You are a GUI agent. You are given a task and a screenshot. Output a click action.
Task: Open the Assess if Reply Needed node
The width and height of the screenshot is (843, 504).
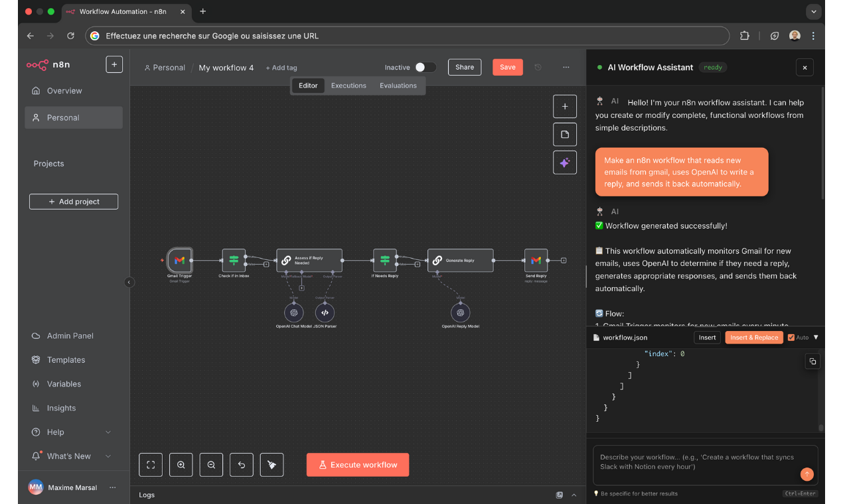click(309, 261)
